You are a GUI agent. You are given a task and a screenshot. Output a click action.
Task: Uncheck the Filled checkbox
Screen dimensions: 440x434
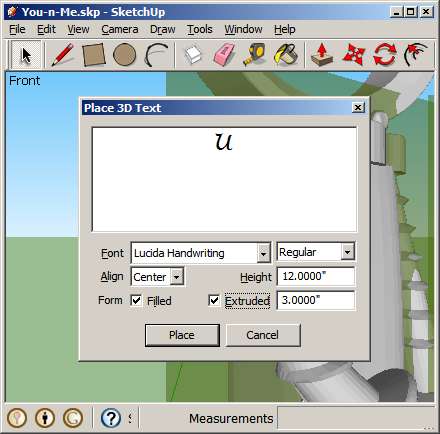tap(136, 300)
